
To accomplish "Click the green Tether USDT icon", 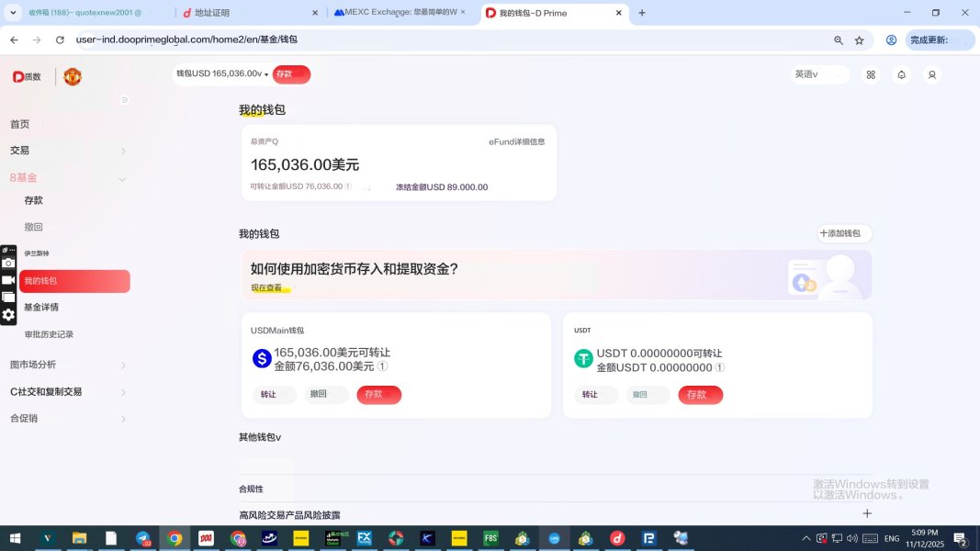I will pyautogui.click(x=584, y=358).
